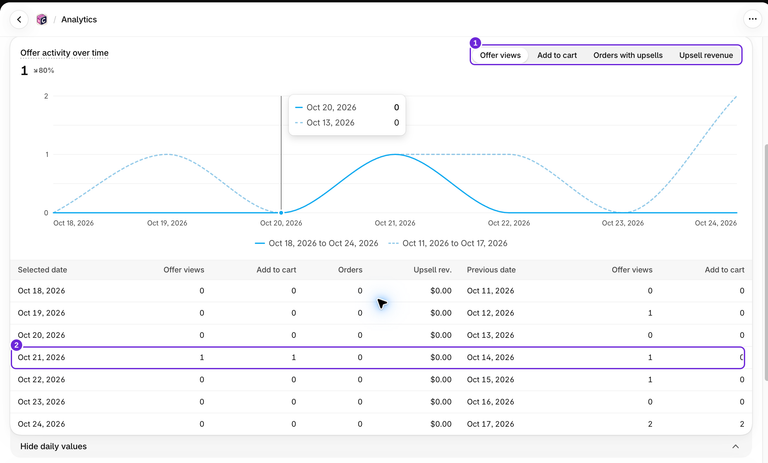The height and width of the screenshot is (463, 768).
Task: Click the Oct 12, 2026 previous date cell
Action: (490, 313)
